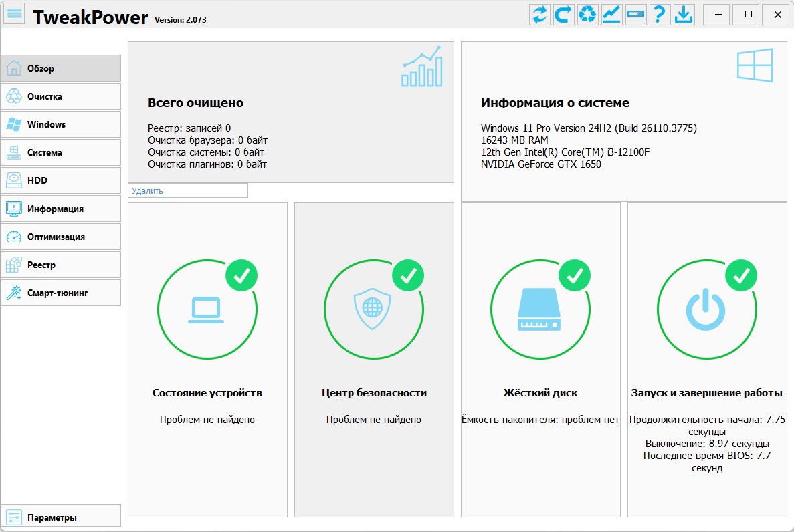Click the hard drive icon in Жёсткий диск
The height and width of the screenshot is (532, 794).
(x=538, y=309)
